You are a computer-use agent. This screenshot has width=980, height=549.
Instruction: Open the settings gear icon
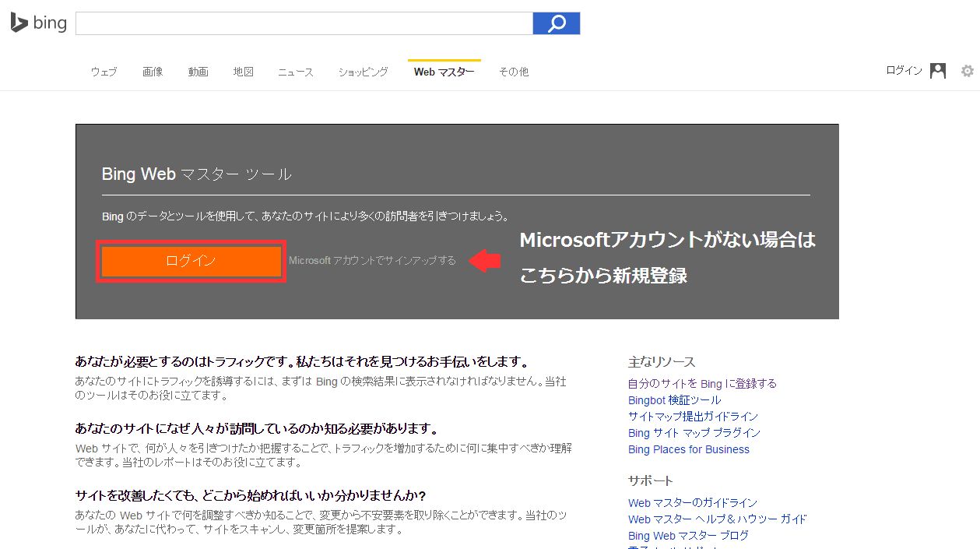[968, 71]
